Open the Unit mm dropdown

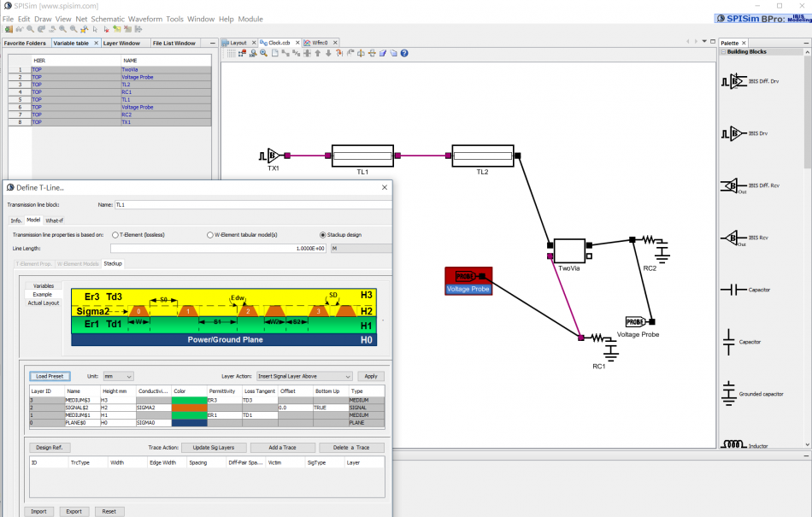tap(118, 376)
